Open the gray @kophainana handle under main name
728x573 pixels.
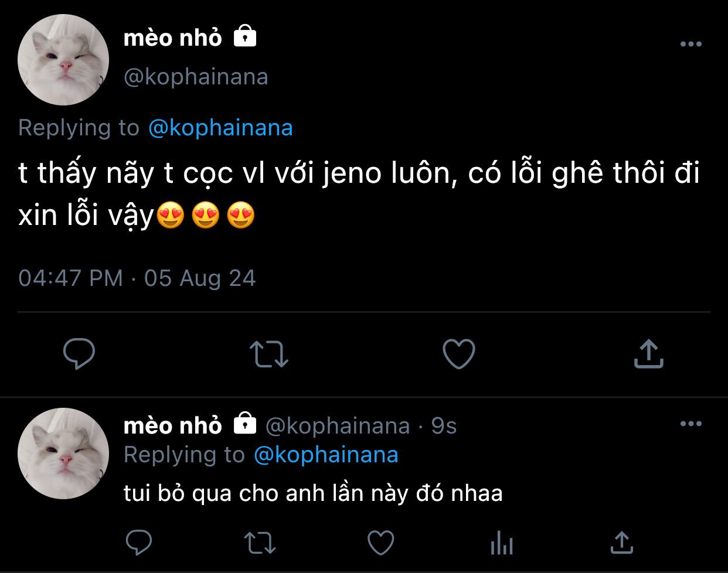[196, 77]
